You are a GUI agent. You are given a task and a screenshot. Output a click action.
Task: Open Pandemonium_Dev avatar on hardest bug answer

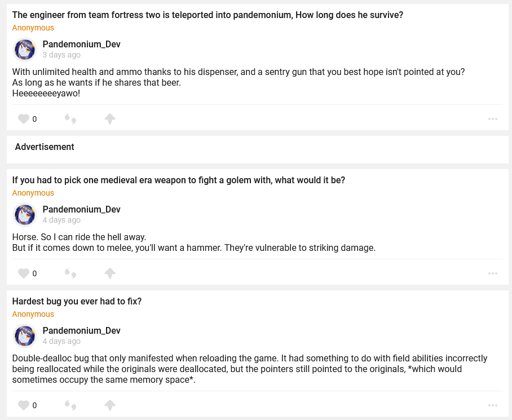pyautogui.click(x=25, y=336)
